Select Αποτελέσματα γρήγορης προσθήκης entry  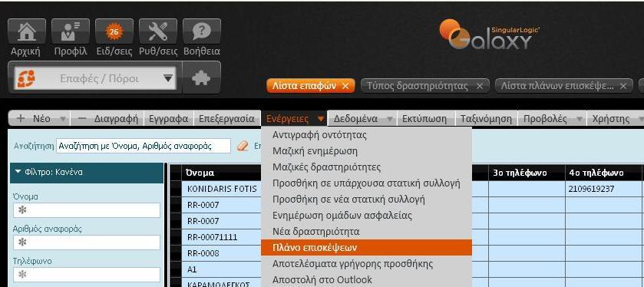[366, 264]
